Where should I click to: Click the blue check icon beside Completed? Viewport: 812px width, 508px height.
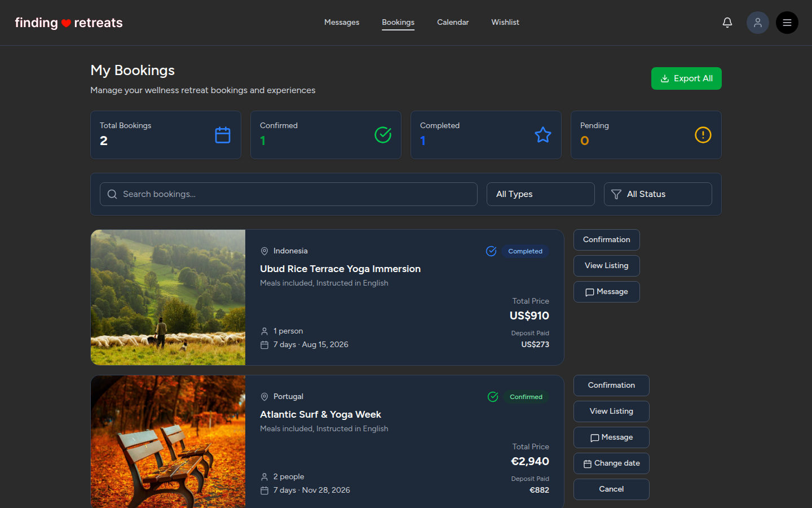coord(491,251)
